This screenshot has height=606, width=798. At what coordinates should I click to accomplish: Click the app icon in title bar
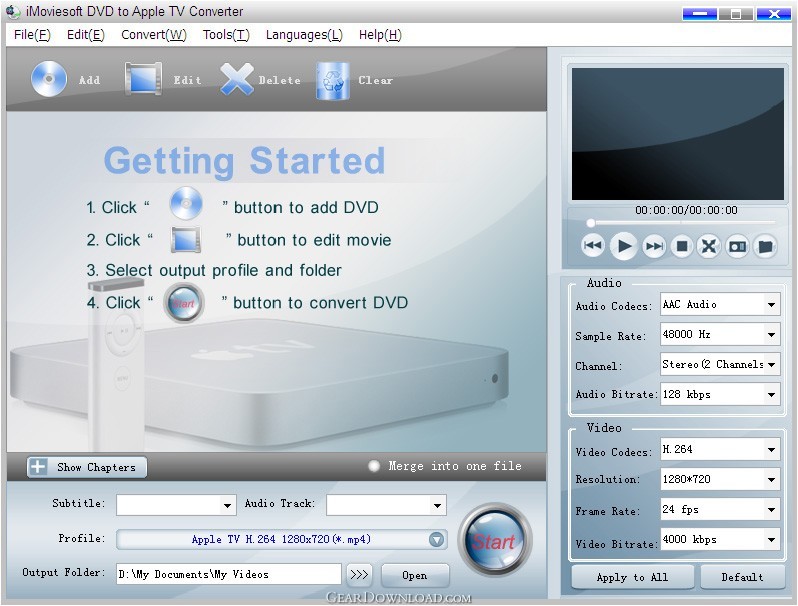tap(13, 11)
